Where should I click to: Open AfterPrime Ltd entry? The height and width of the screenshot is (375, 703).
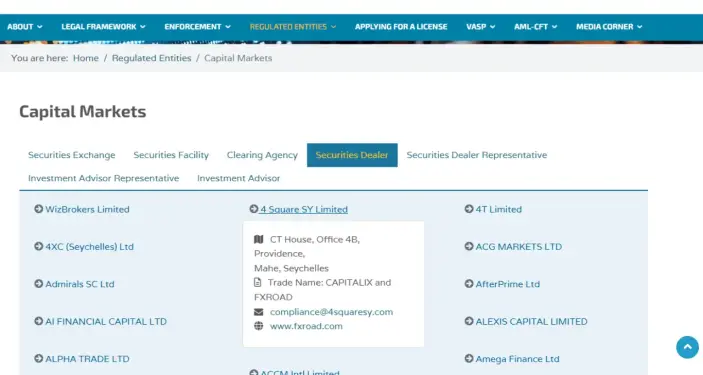point(508,284)
